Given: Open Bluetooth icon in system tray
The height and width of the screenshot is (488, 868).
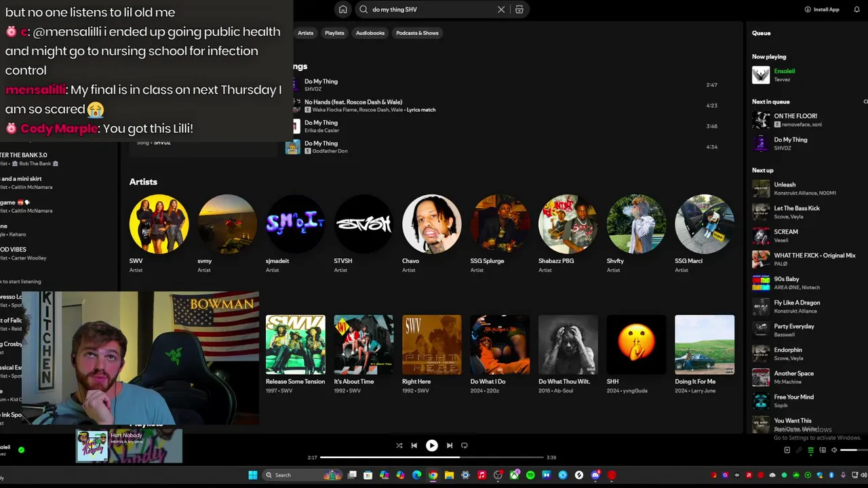Looking at the screenshot, I should pos(831,475).
